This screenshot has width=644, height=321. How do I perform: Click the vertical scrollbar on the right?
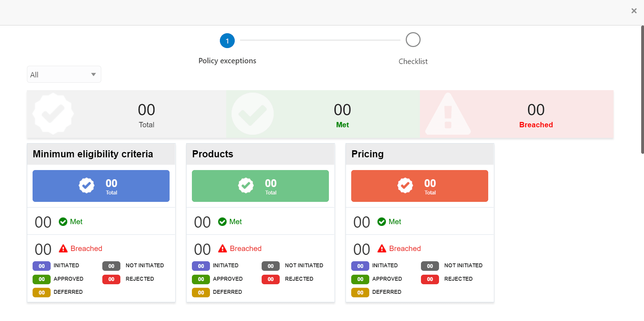642,90
